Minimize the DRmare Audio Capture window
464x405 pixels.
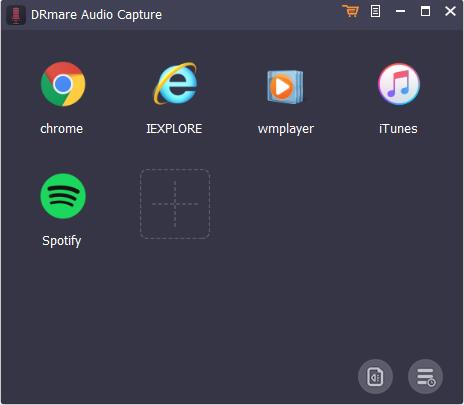tap(400, 11)
